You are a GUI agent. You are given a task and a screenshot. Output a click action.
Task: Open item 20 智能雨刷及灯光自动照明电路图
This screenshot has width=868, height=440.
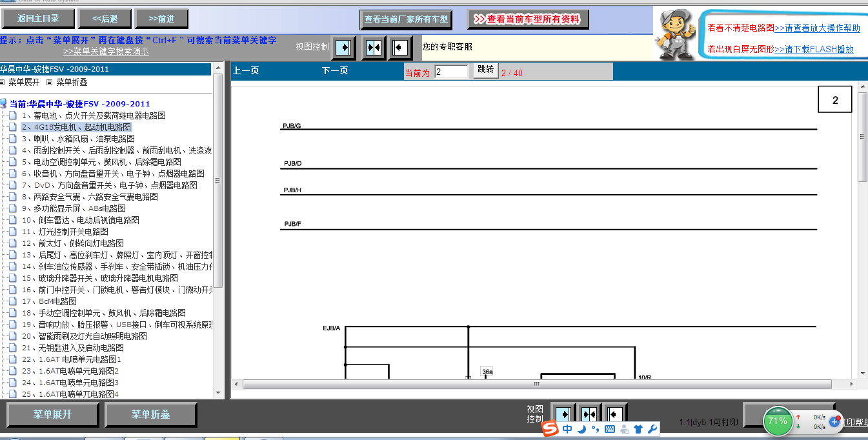tap(84, 336)
